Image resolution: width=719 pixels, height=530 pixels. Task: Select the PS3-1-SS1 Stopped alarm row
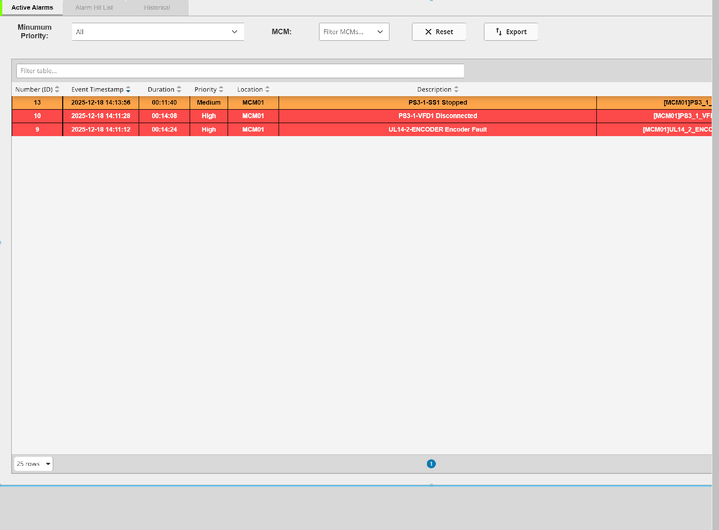(437, 102)
